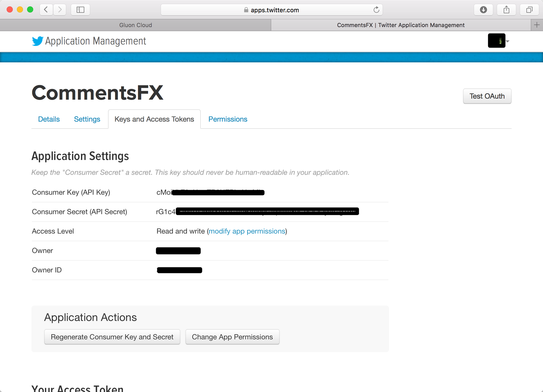Click Change App Permissions button
This screenshot has width=543, height=392.
[x=232, y=337]
